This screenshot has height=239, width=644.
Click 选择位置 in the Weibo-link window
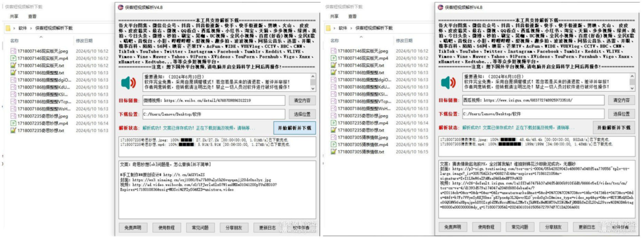[302, 114]
